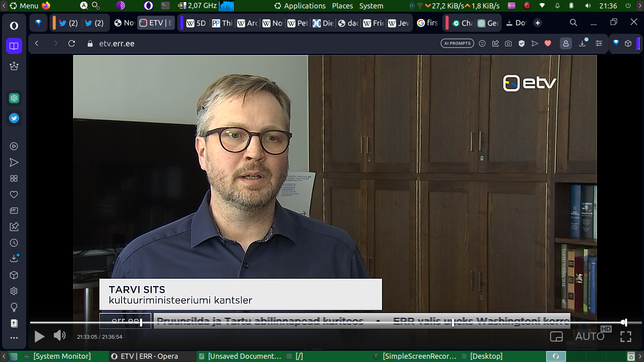Open sidebar settings gear icon
The width and height of the screenshot is (644, 362).
point(14,291)
